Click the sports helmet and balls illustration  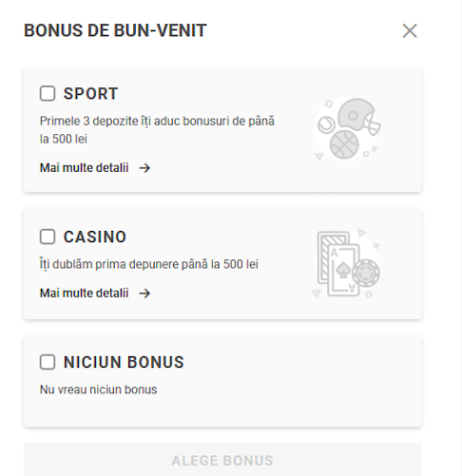tap(348, 129)
